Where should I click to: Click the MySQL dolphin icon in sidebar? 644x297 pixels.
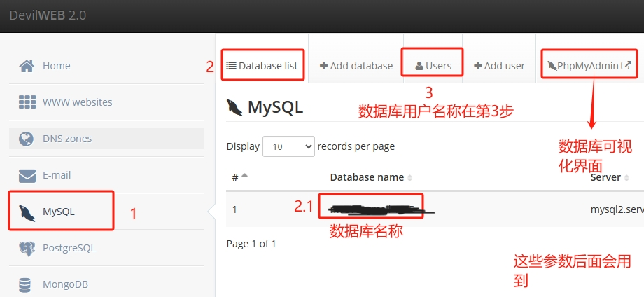(27, 212)
